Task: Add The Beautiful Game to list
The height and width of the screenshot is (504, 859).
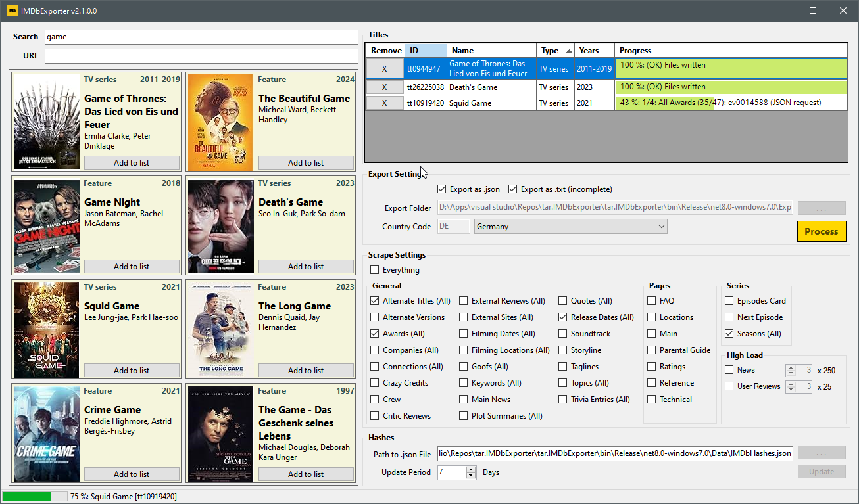Action: tap(306, 163)
